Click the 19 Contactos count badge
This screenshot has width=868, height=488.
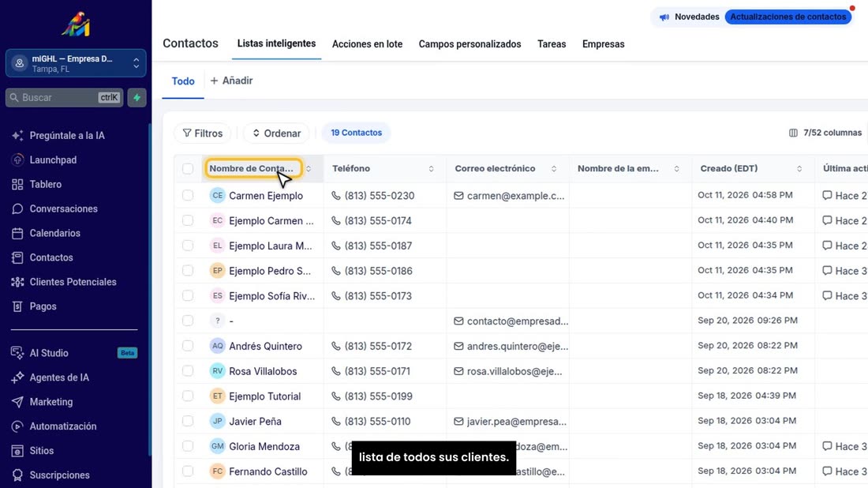click(x=357, y=133)
